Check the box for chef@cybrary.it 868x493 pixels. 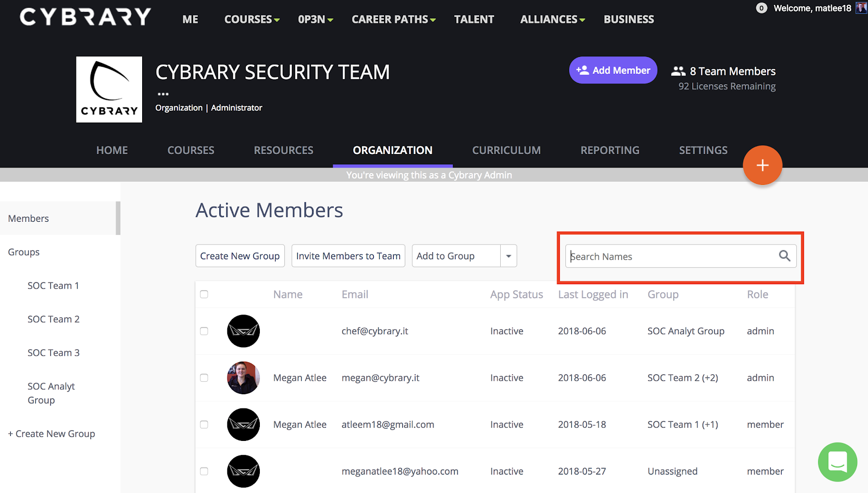click(204, 331)
